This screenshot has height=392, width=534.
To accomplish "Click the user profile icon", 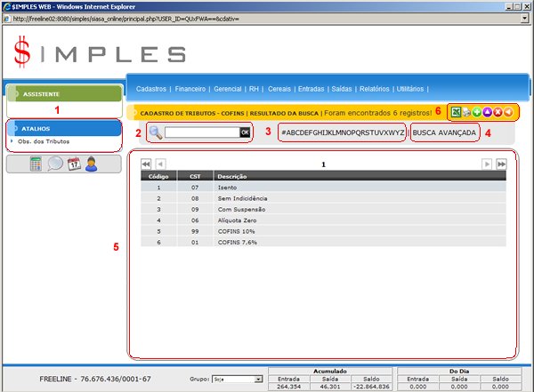I will 92,164.
